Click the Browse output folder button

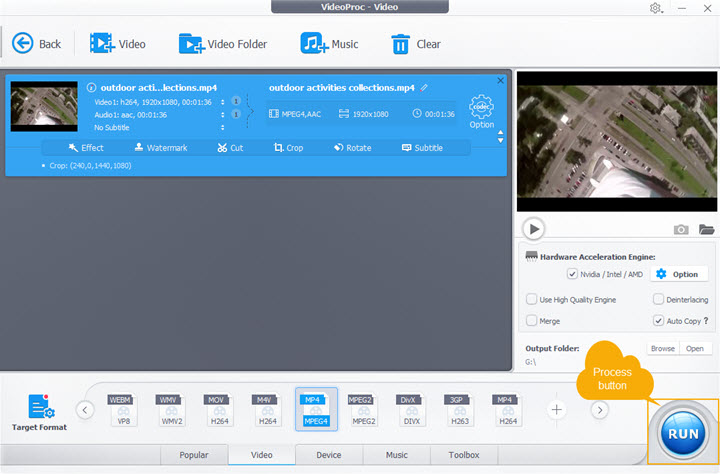[x=662, y=349]
